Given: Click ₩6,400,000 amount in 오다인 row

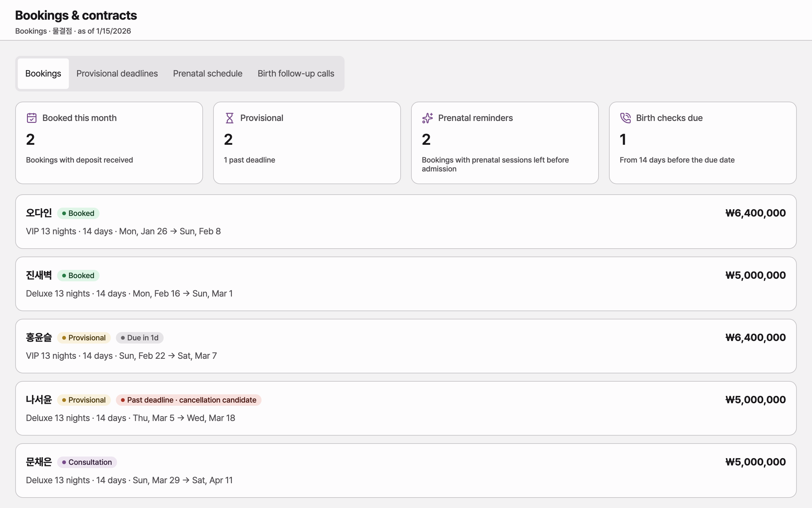Looking at the screenshot, I should 756,213.
